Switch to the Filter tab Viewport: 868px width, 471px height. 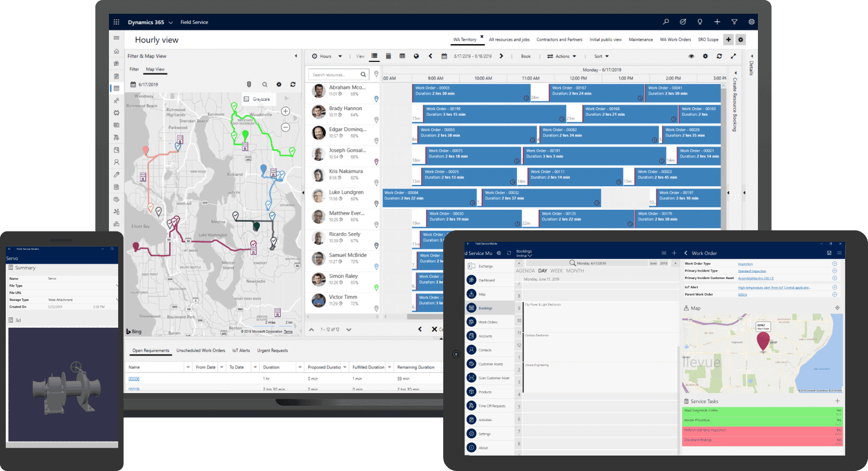pyautogui.click(x=134, y=69)
